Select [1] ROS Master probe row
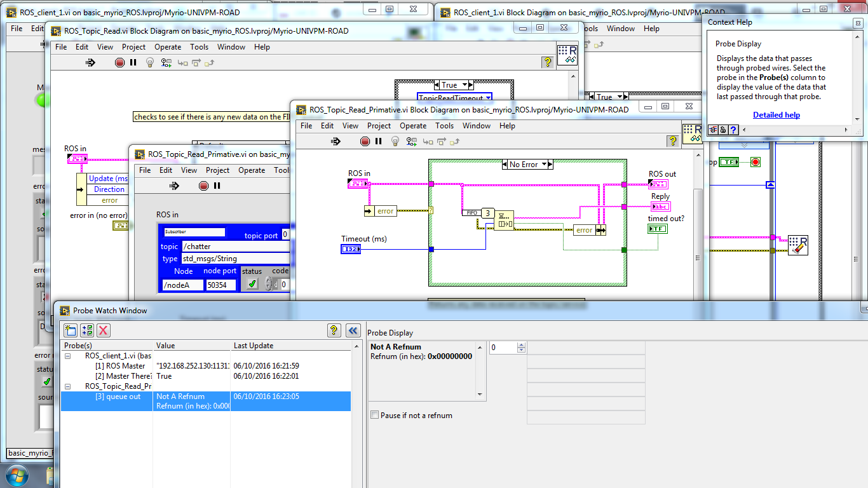 pyautogui.click(x=206, y=366)
